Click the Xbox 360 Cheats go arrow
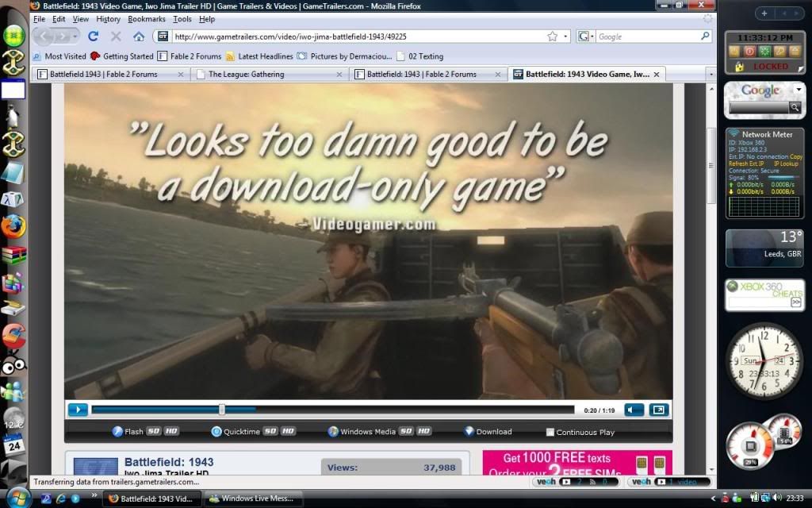 pyautogui.click(x=795, y=302)
